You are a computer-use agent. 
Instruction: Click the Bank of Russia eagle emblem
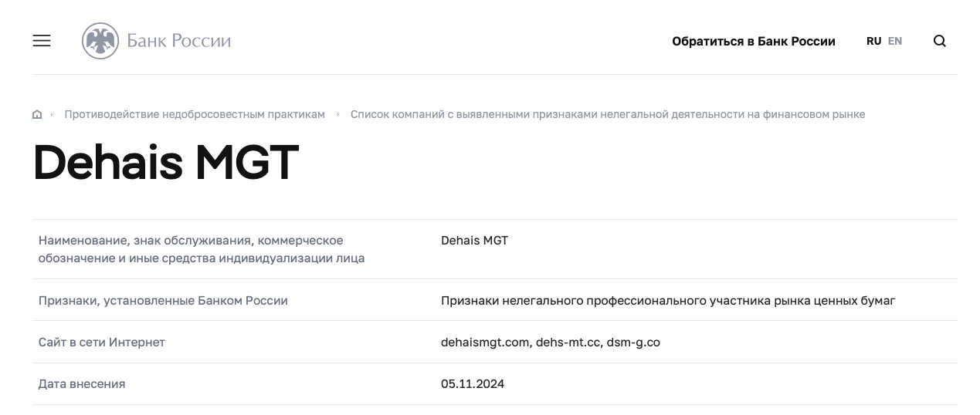[100, 41]
